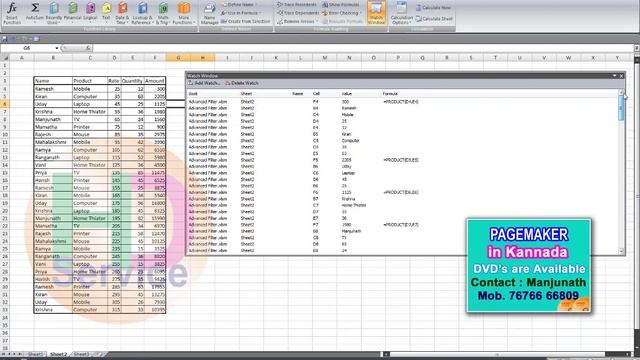Open Date & Time functions menu
This screenshot has height=360, width=640.
click(122, 13)
